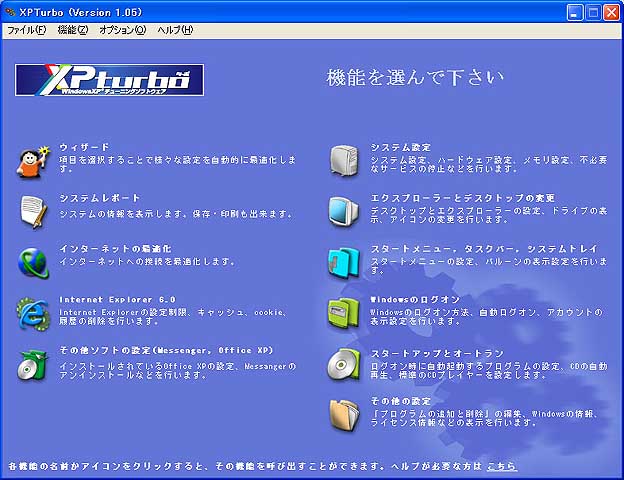The width and height of the screenshot is (624, 480).
Task: Select スタートメニュー、タスクバー、システムトレイ heading
Action: pos(484,249)
